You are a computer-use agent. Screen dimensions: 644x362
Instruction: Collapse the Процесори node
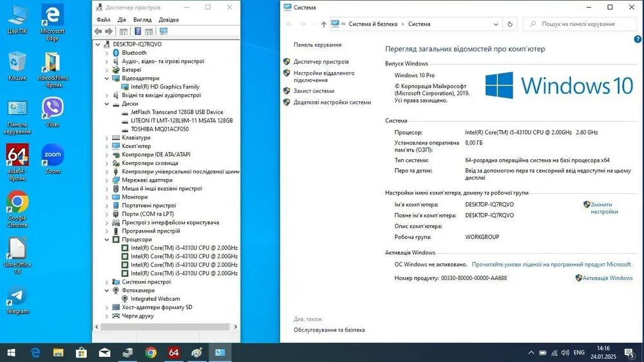(x=108, y=240)
